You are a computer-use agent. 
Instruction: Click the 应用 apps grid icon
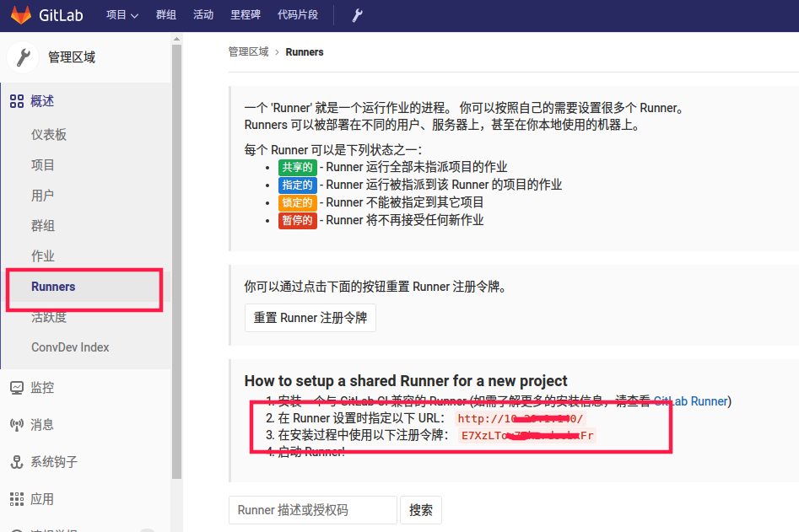pyautogui.click(x=17, y=499)
